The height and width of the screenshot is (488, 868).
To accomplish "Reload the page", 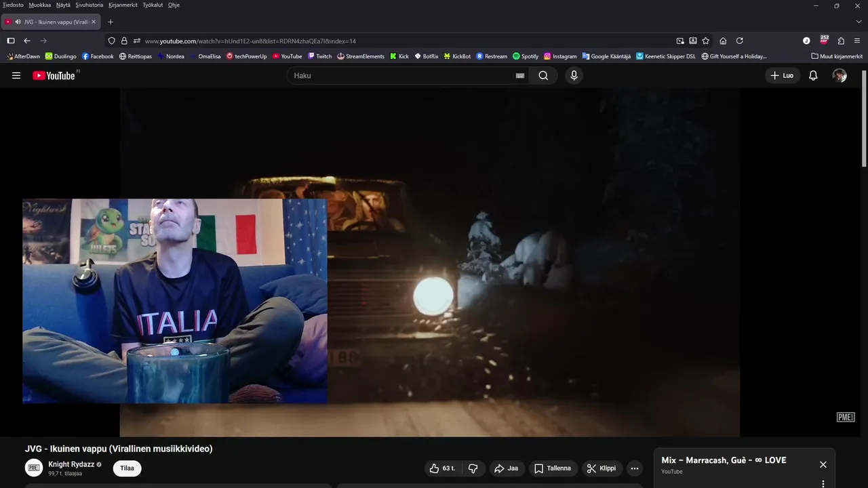I will tap(740, 41).
